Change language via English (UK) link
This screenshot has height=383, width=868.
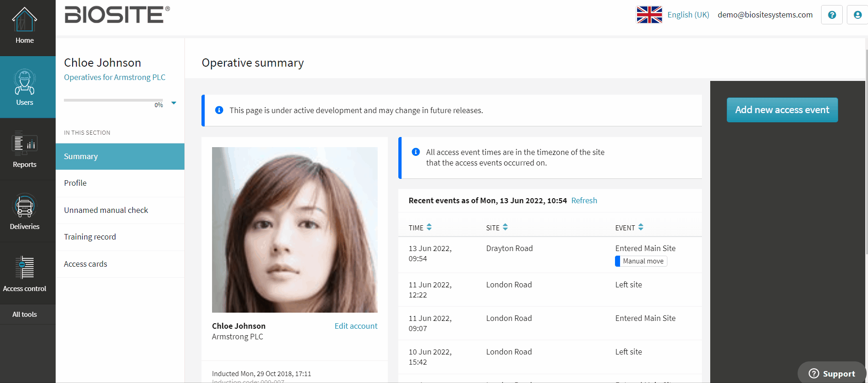pyautogui.click(x=688, y=15)
